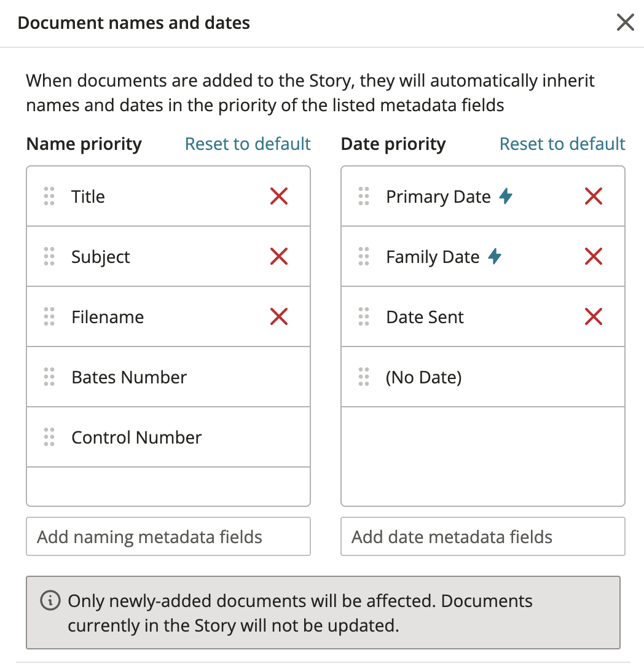644x666 pixels.
Task: Remove Date Sent from date priority
Action: [594, 317]
